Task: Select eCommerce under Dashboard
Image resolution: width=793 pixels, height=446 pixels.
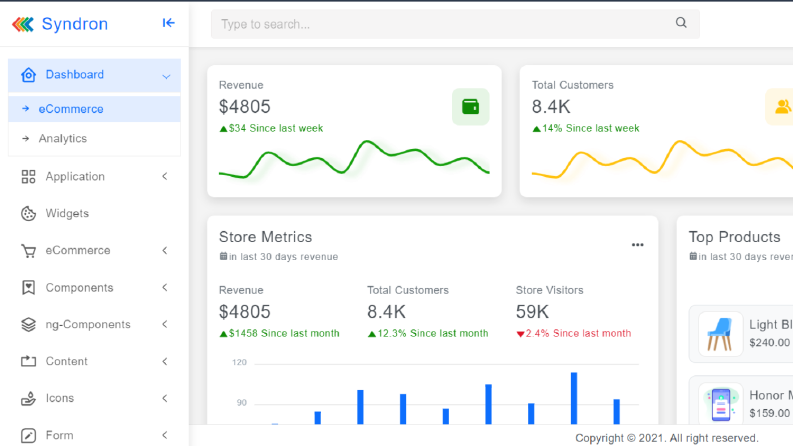Action: pos(94,109)
